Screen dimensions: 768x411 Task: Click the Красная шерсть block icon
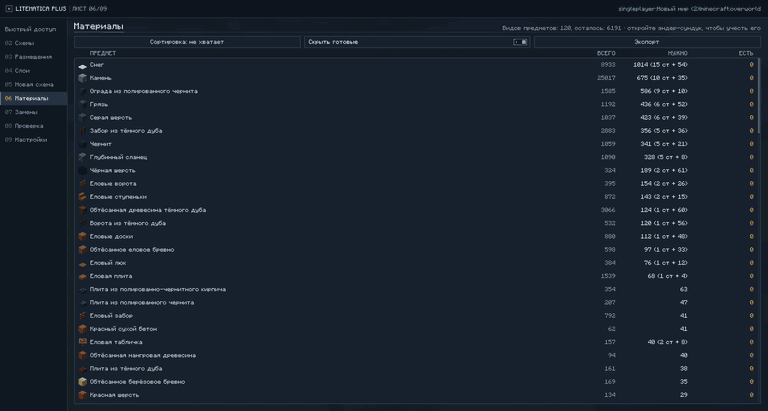tap(82, 396)
